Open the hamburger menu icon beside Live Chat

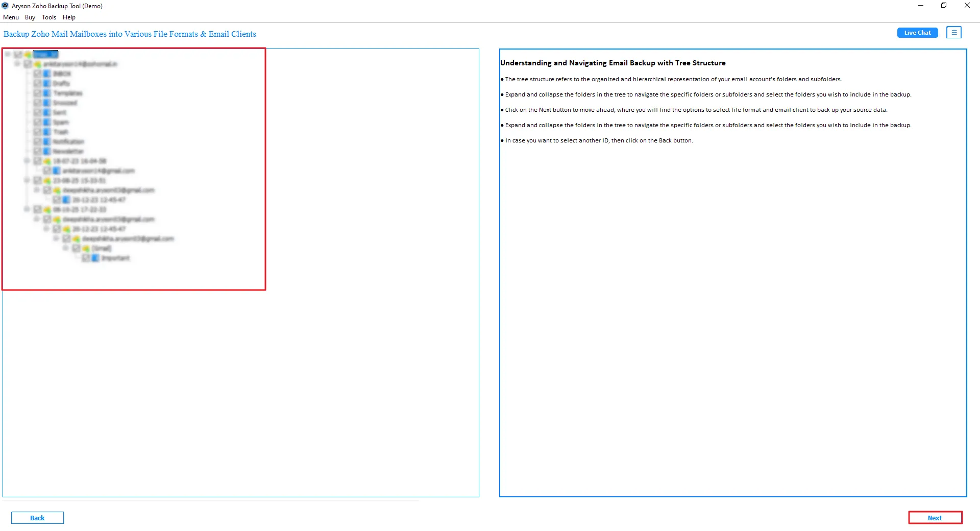click(x=953, y=33)
